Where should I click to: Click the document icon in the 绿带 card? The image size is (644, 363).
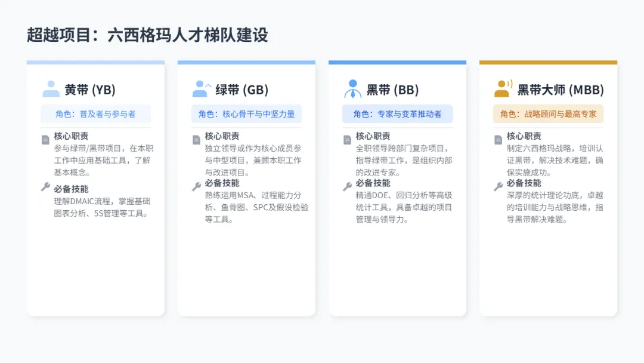196,140
